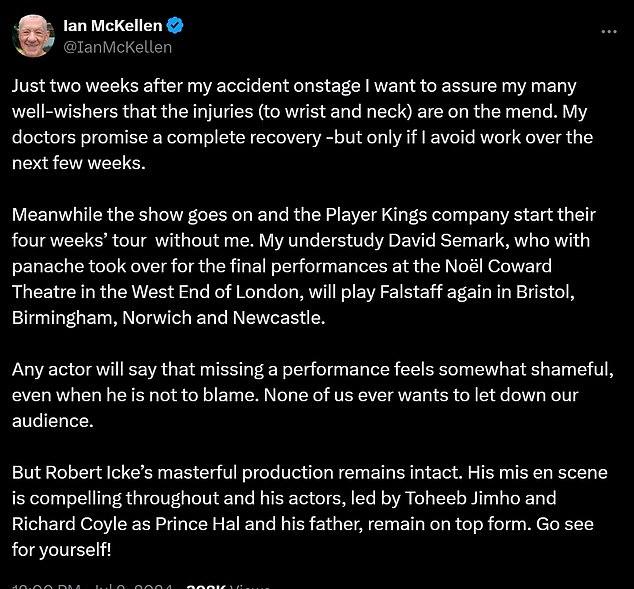Open the three-dot more options menu
This screenshot has height=589, width=634.
[609, 31]
